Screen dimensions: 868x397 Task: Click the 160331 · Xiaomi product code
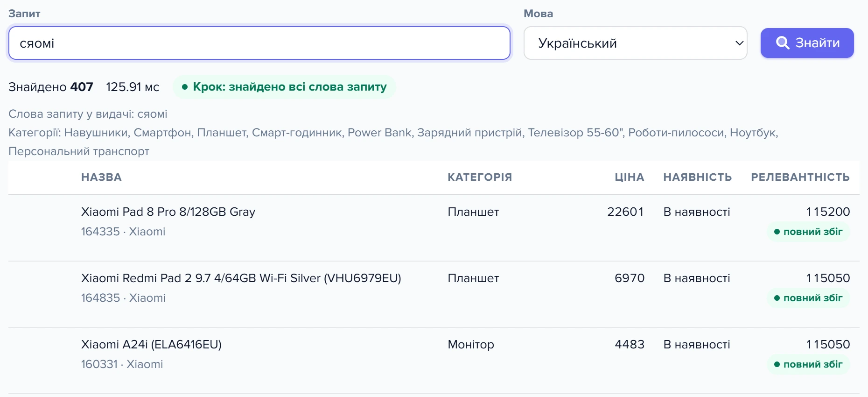pos(122,364)
